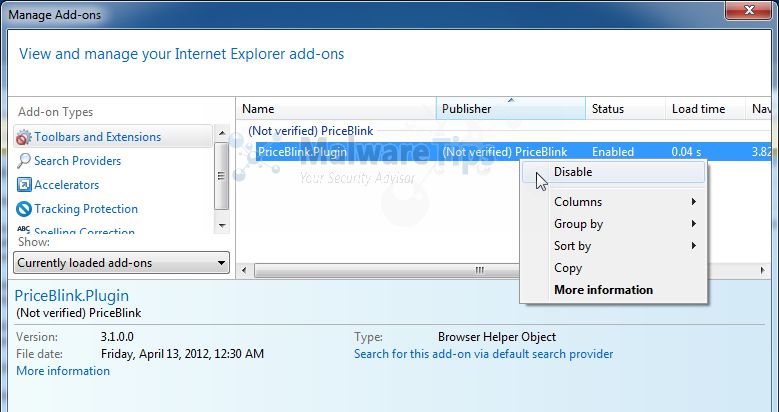Click the 0.04 s load time cell

[x=686, y=152]
